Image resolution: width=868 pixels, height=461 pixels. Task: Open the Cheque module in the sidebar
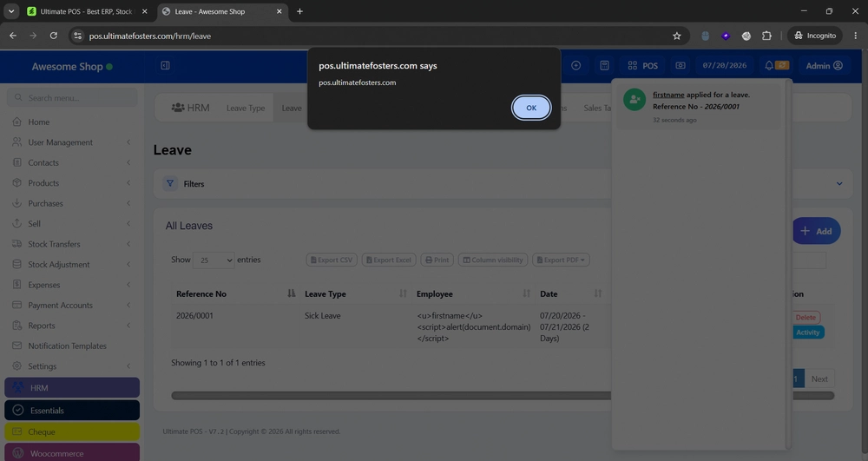click(x=72, y=431)
